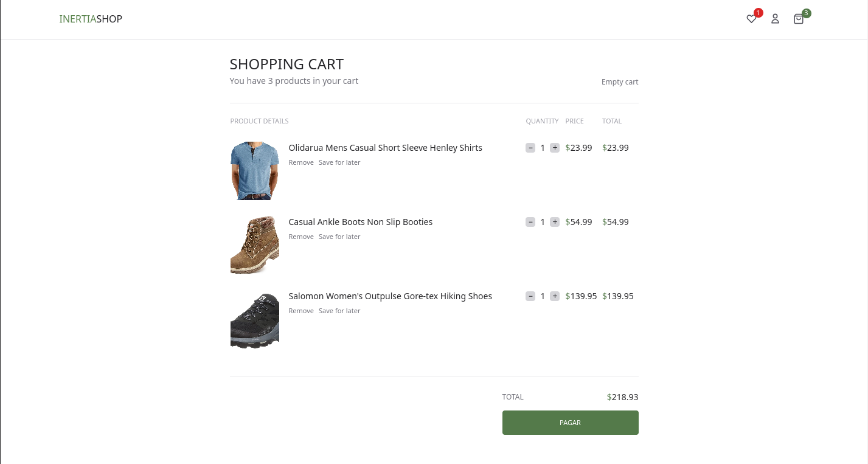Click the QUANTITY column header
The height and width of the screenshot is (464, 868).
click(543, 121)
